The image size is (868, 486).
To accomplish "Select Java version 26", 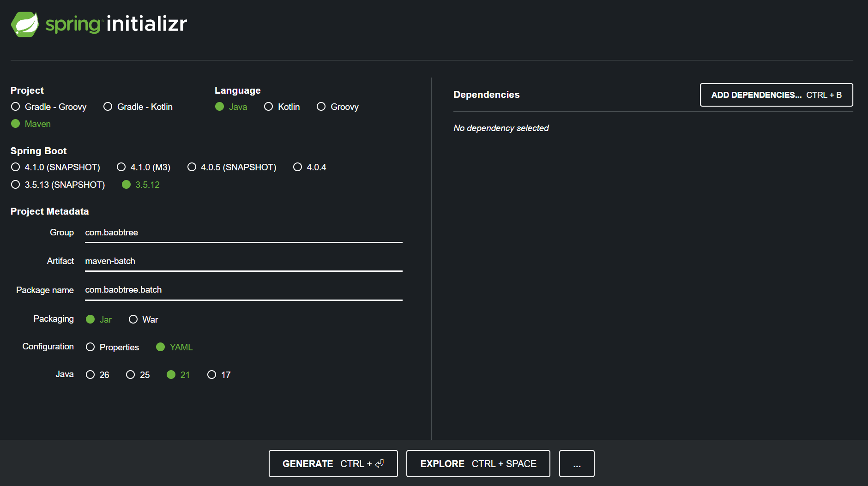I will click(98, 375).
